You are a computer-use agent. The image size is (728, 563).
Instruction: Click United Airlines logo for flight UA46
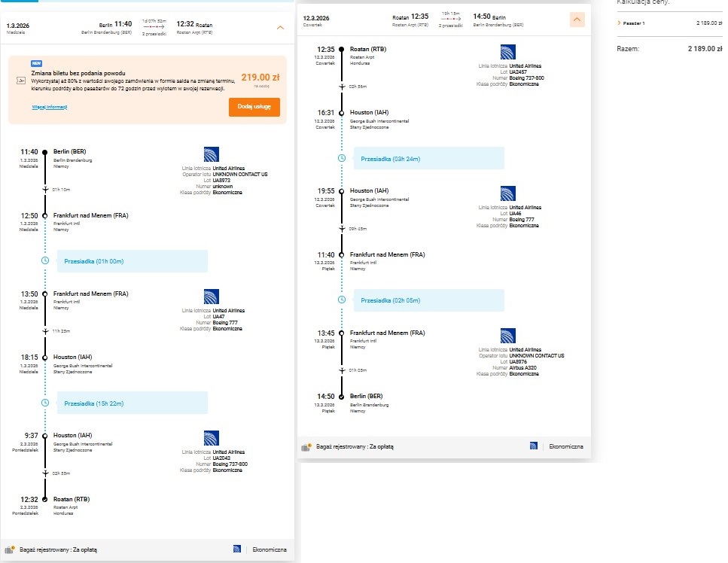(x=508, y=193)
